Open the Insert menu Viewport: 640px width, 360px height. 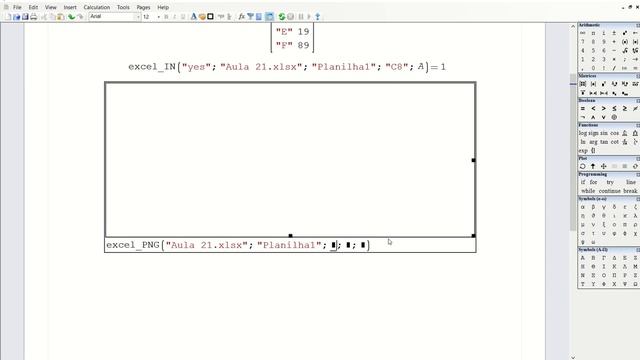[70, 7]
